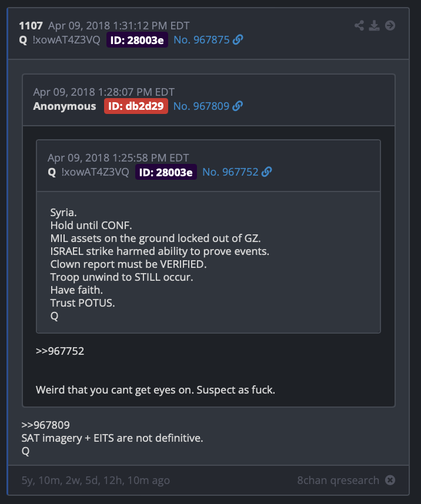Click the purple ID: 28003e badge in header
421x504 pixels.
coord(137,40)
